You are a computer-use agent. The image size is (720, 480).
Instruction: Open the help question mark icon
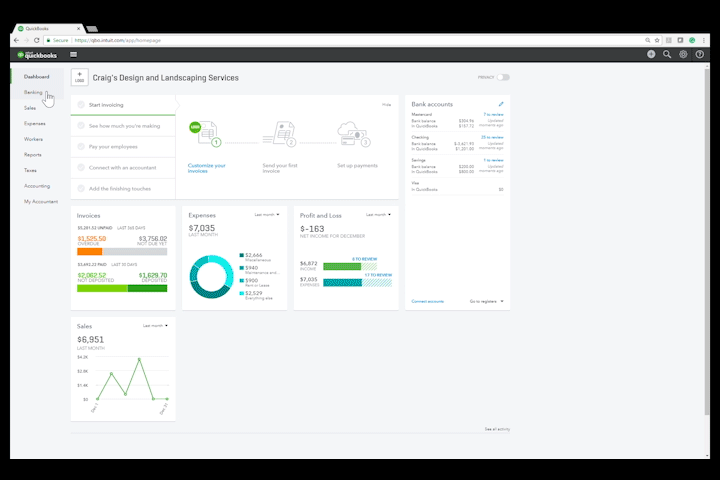pos(699,54)
